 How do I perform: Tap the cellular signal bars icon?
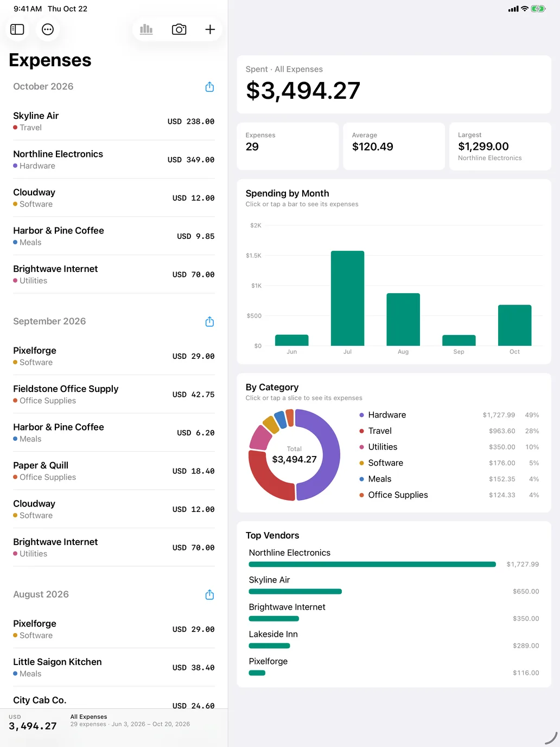[513, 9]
